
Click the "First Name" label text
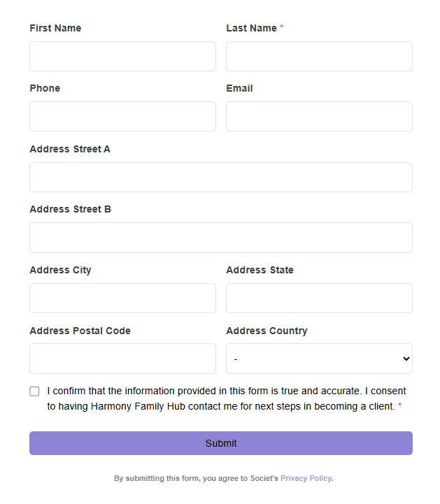(x=55, y=28)
